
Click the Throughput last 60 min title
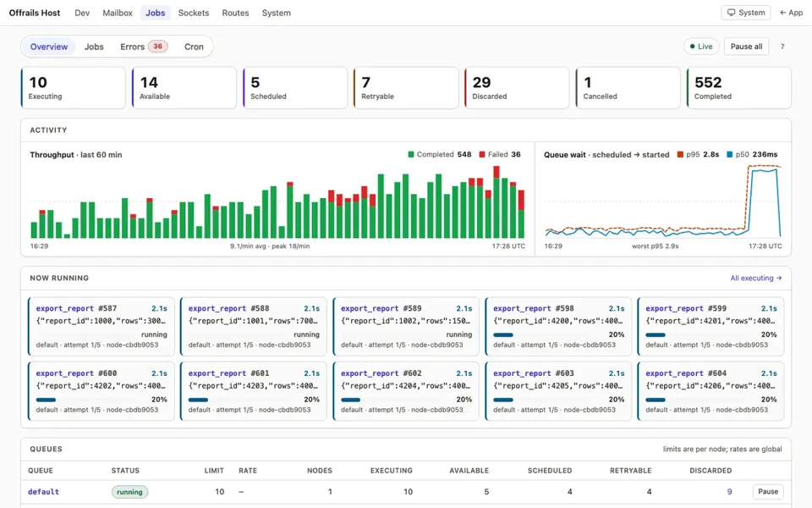pyautogui.click(x=76, y=154)
